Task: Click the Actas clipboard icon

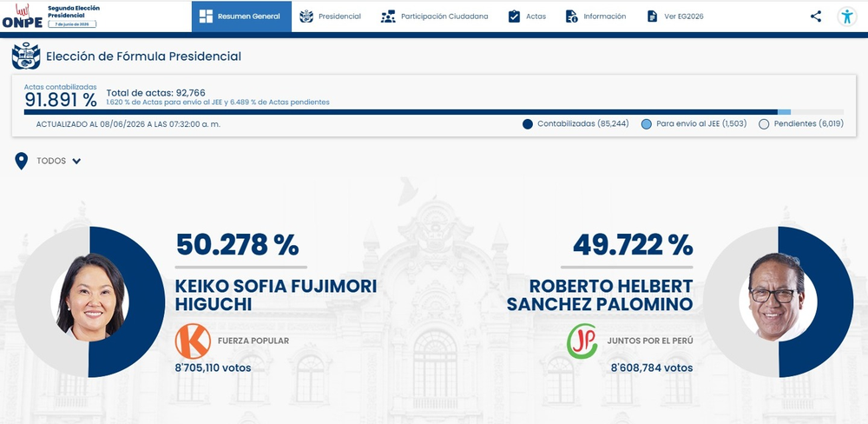Action: click(514, 16)
